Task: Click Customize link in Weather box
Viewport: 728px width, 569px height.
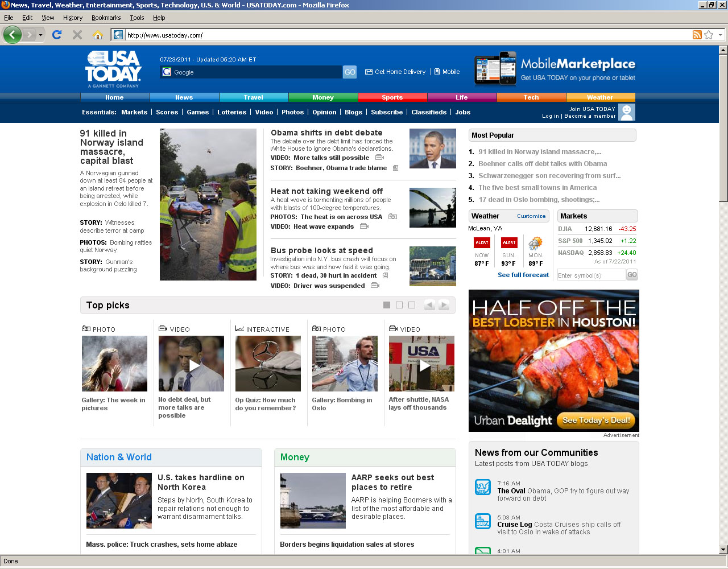Action: click(531, 216)
